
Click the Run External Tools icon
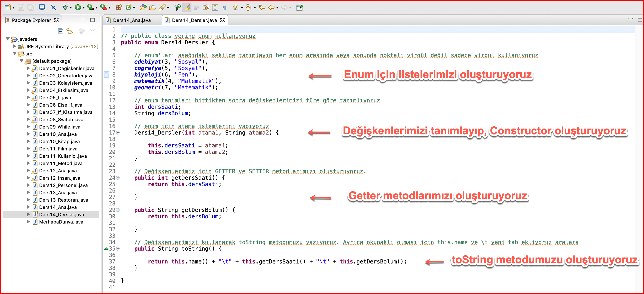(x=103, y=8)
